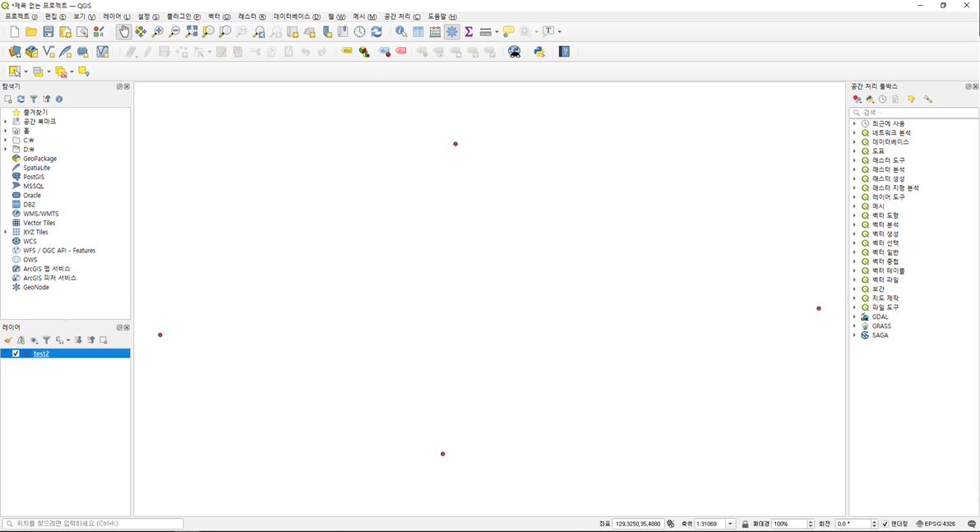Screen dimensions: 980x532
Task: Click the Refresh map icon in the toolbar
Action: [x=377, y=31]
